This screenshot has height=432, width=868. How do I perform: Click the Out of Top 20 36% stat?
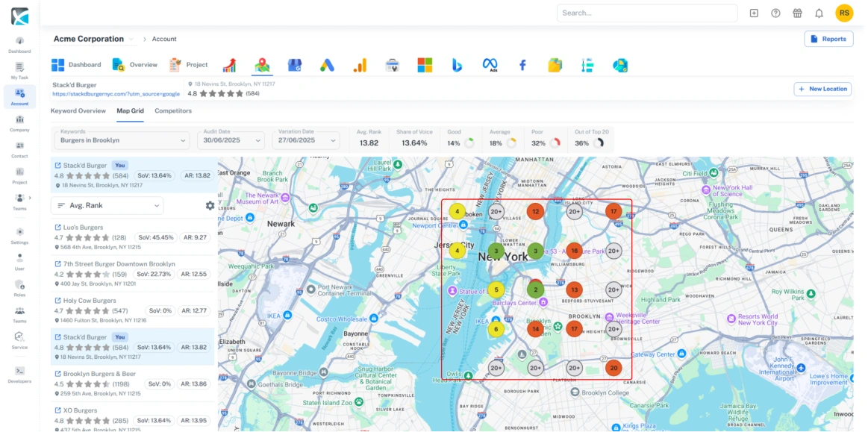coord(590,138)
